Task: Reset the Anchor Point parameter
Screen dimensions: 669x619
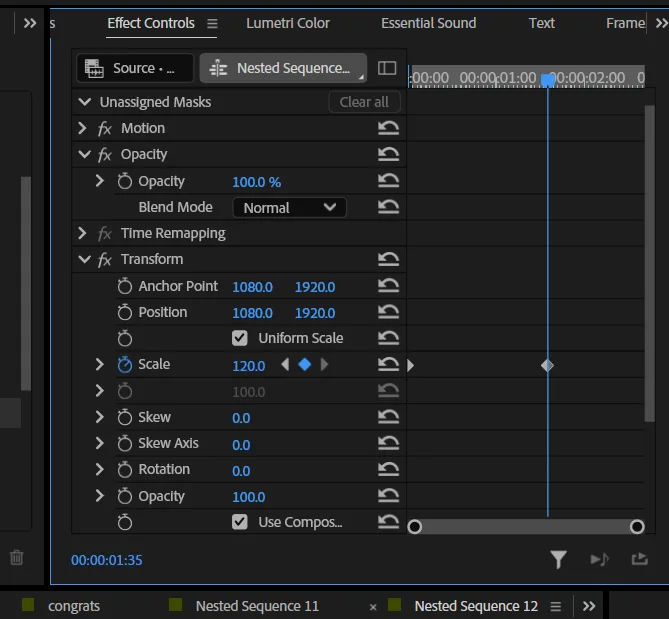Action: [388, 286]
